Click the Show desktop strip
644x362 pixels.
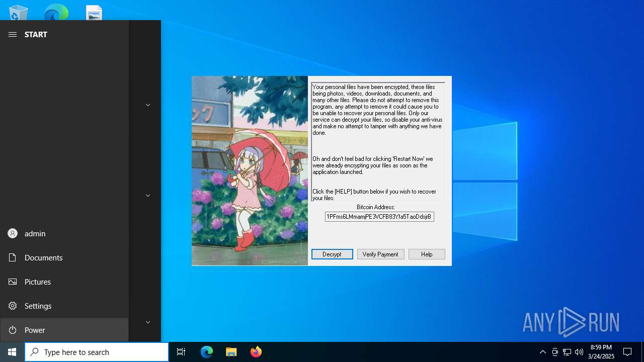tap(642, 352)
